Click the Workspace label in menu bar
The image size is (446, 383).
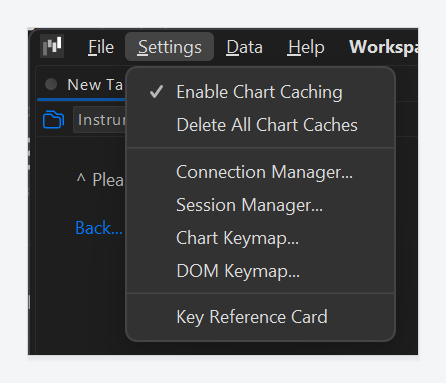click(383, 47)
